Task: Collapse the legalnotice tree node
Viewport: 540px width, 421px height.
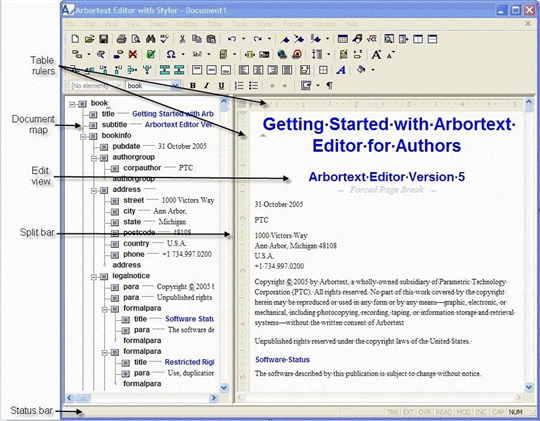Action: [94, 277]
